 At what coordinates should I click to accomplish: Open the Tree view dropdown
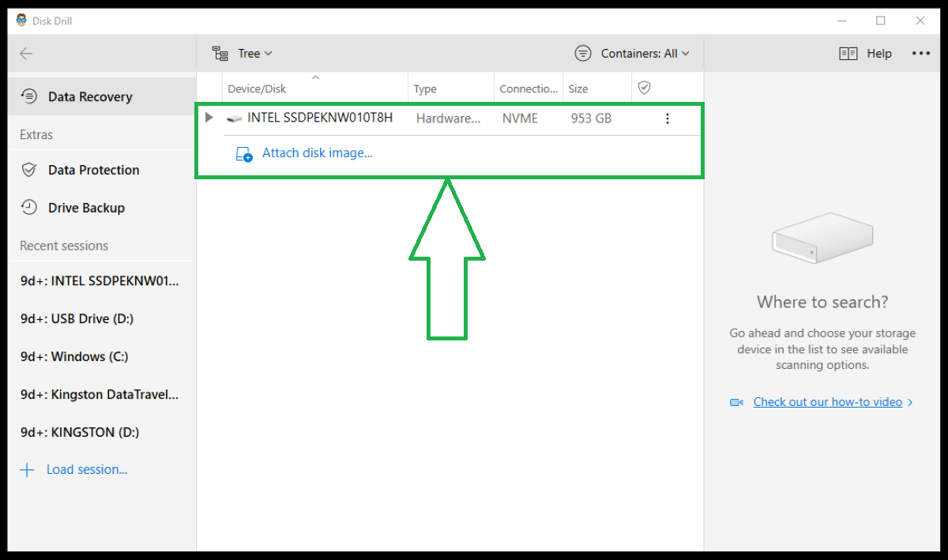point(243,54)
